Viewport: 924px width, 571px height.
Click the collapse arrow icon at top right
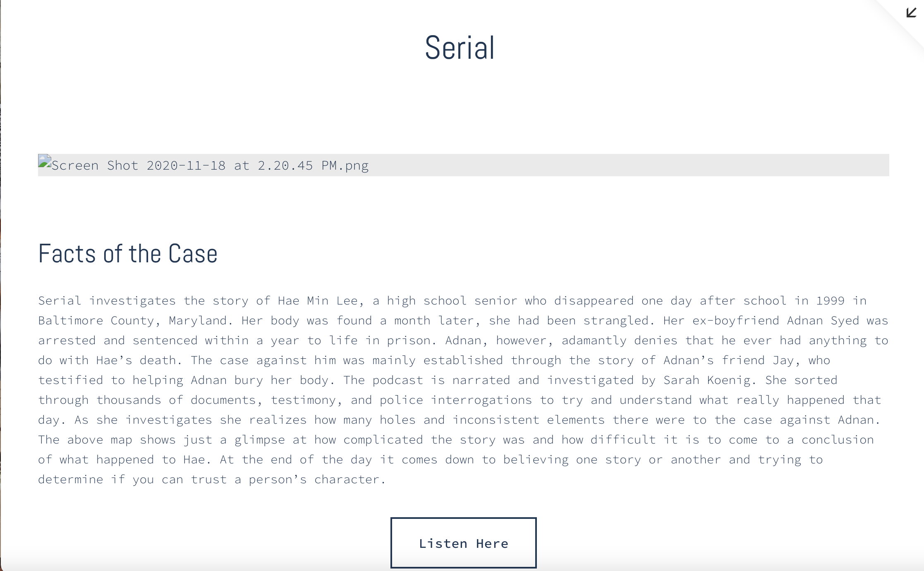(911, 13)
